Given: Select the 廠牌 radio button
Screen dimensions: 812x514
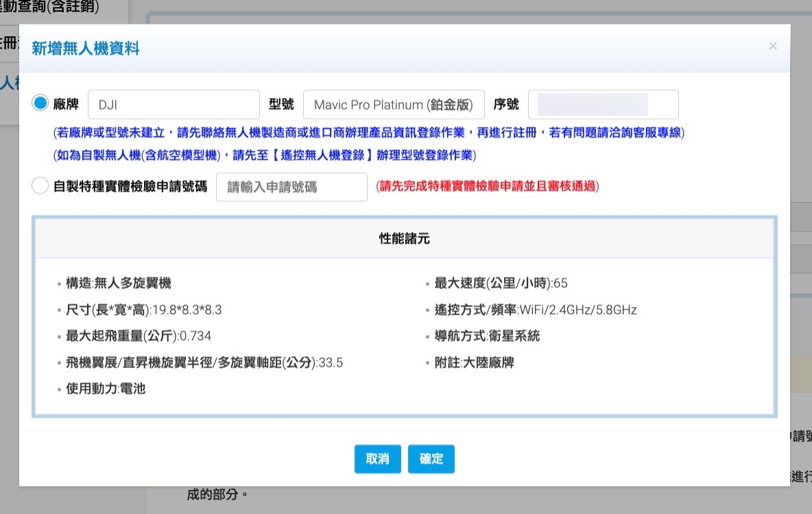Looking at the screenshot, I should point(40,103).
